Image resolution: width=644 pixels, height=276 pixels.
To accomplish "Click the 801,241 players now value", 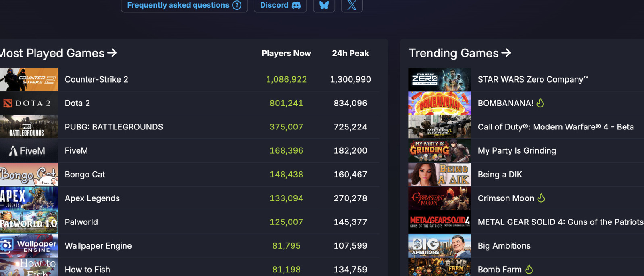I will 286,103.
